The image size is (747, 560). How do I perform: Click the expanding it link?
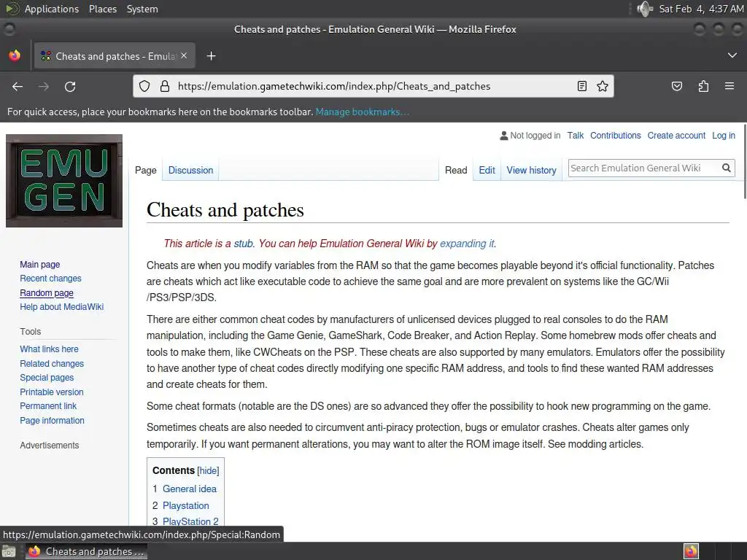(x=466, y=244)
